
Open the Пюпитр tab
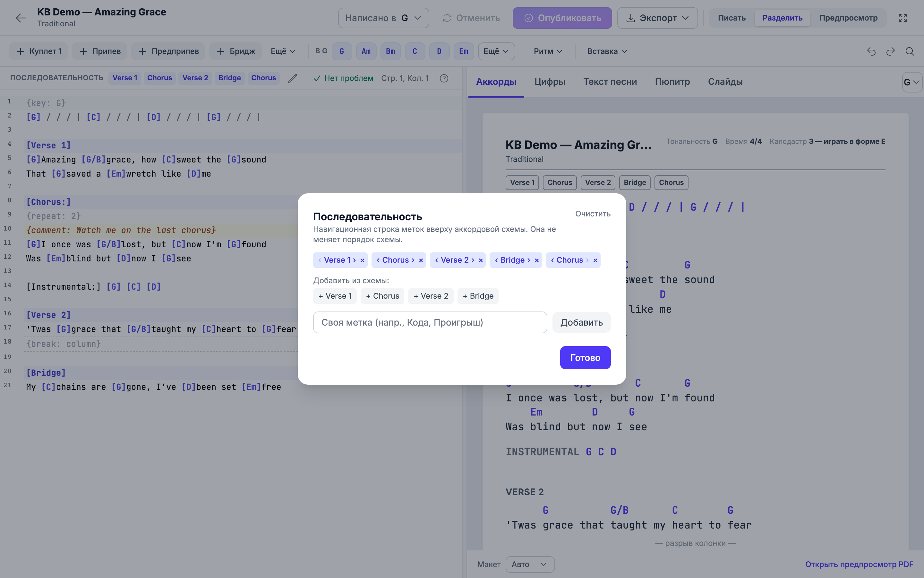(672, 82)
